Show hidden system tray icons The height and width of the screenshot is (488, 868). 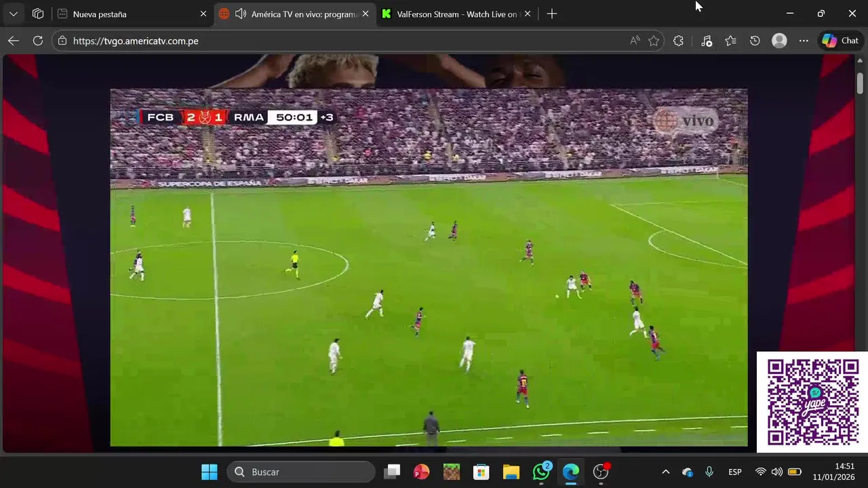point(665,472)
